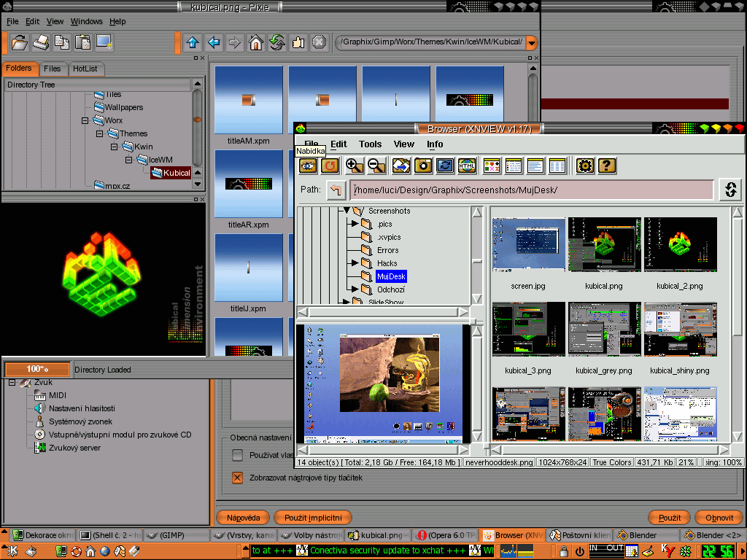
Task: Open XnView help question mark icon
Action: pos(606,166)
